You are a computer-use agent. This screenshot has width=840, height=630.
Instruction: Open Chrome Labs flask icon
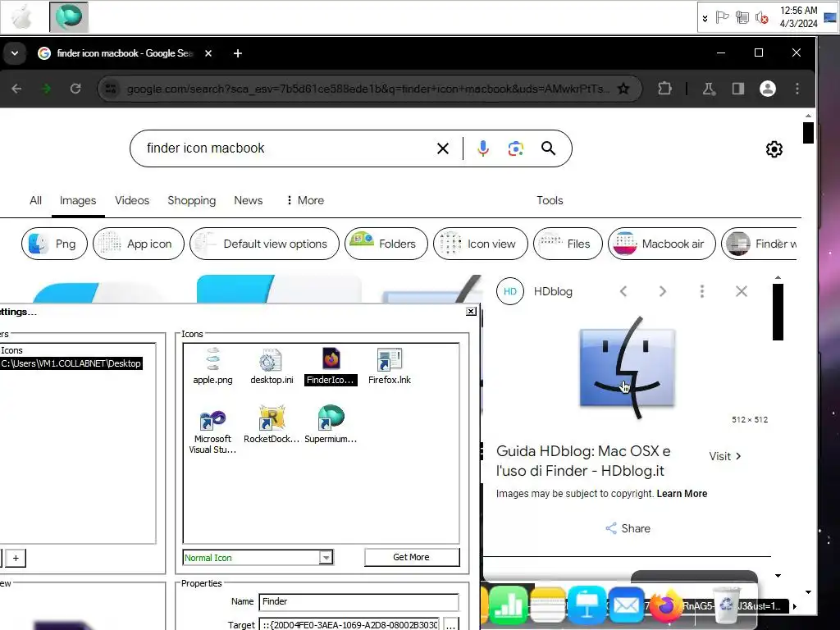pos(709,89)
